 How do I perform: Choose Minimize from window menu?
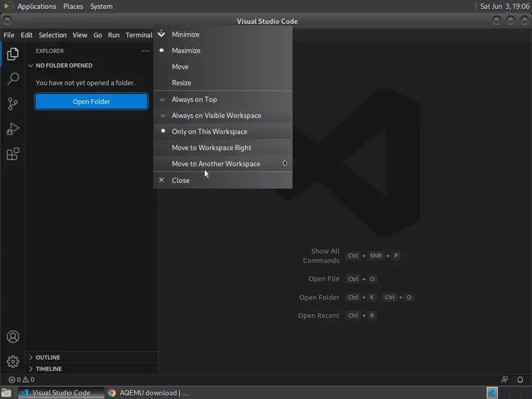(222, 34)
